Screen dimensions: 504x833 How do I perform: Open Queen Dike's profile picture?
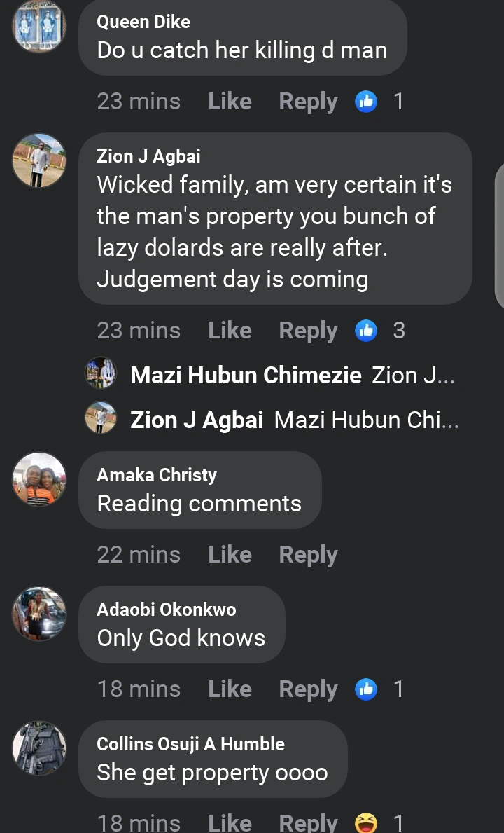[39, 26]
